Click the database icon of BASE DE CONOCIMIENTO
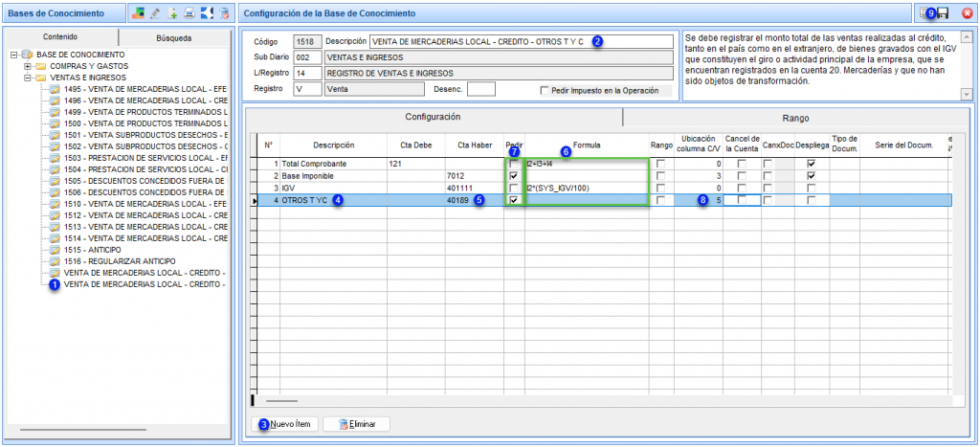Image resolution: width=980 pixels, height=447 pixels. tap(28, 55)
